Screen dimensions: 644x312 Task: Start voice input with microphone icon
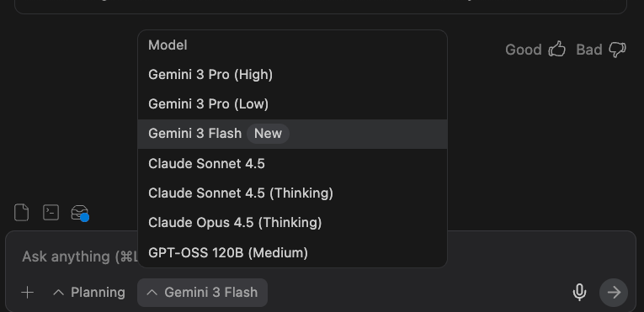(x=579, y=293)
